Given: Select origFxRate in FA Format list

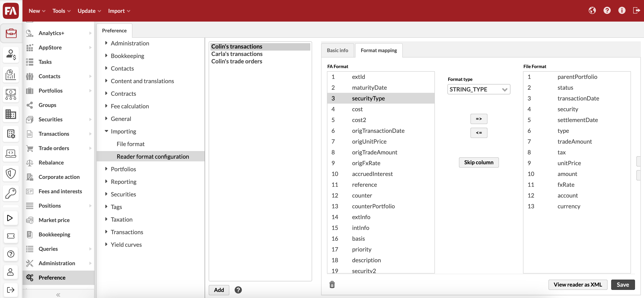Looking at the screenshot, I should [380, 163].
